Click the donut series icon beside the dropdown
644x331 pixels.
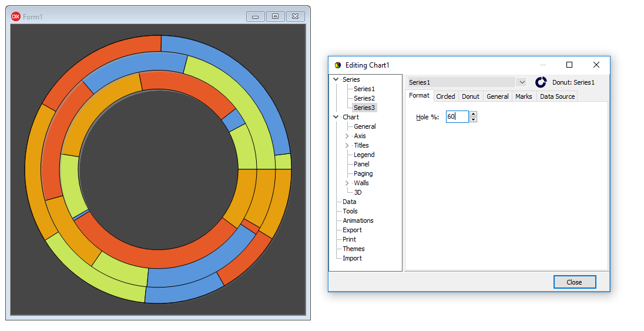[541, 82]
